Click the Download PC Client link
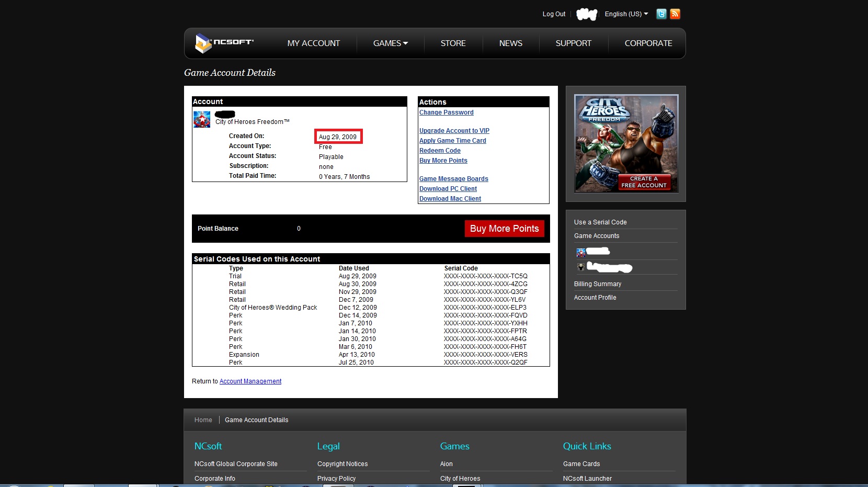Image resolution: width=868 pixels, height=487 pixels. coord(448,189)
